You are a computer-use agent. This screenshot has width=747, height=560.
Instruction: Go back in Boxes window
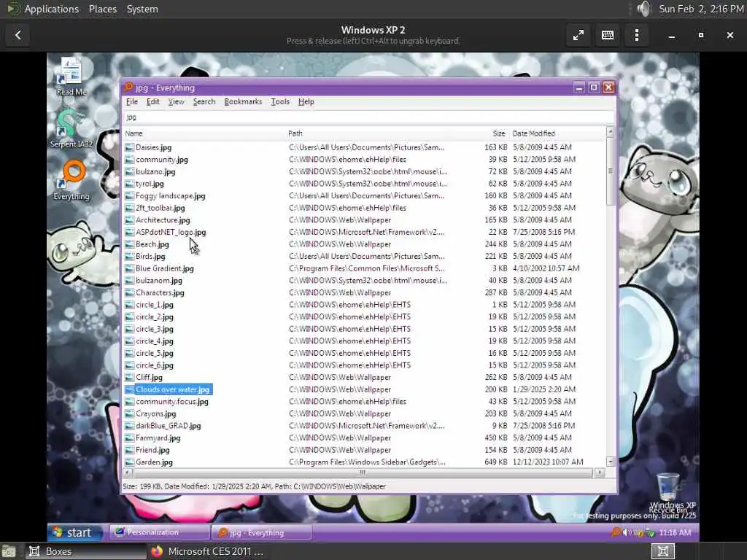18,35
